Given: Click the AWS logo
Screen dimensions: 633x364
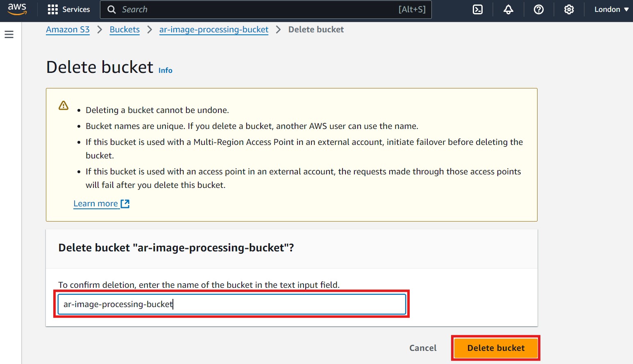Looking at the screenshot, I should pyautogui.click(x=17, y=9).
